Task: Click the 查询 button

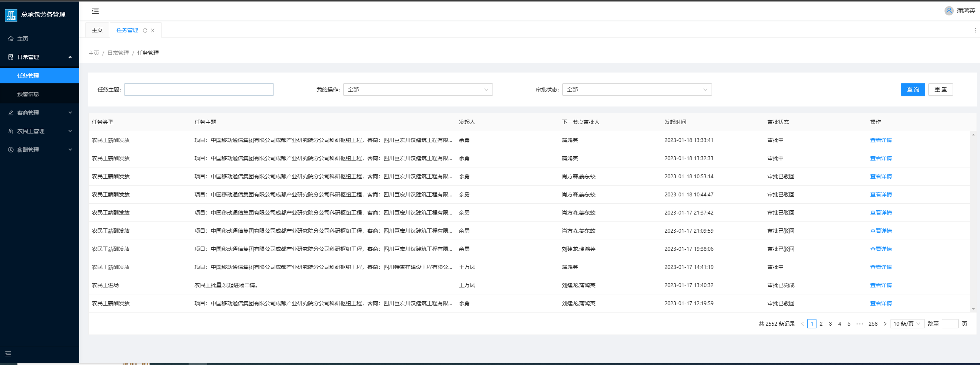Action: (913, 90)
